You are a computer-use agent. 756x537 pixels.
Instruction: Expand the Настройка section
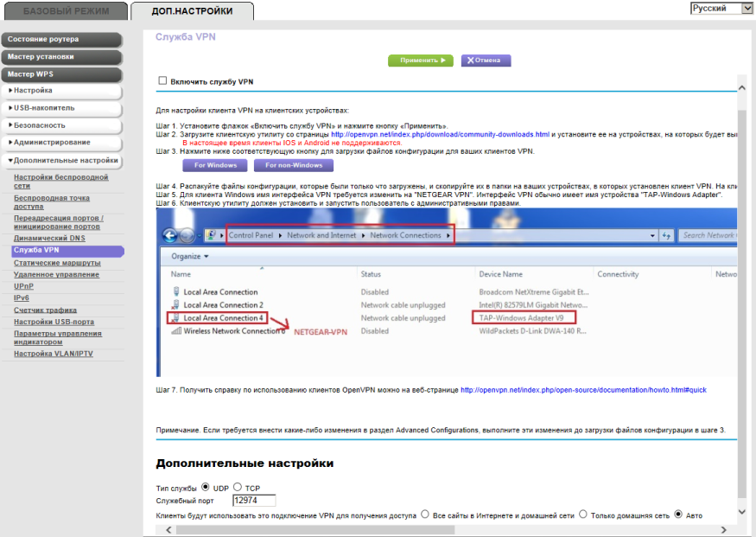[61, 91]
